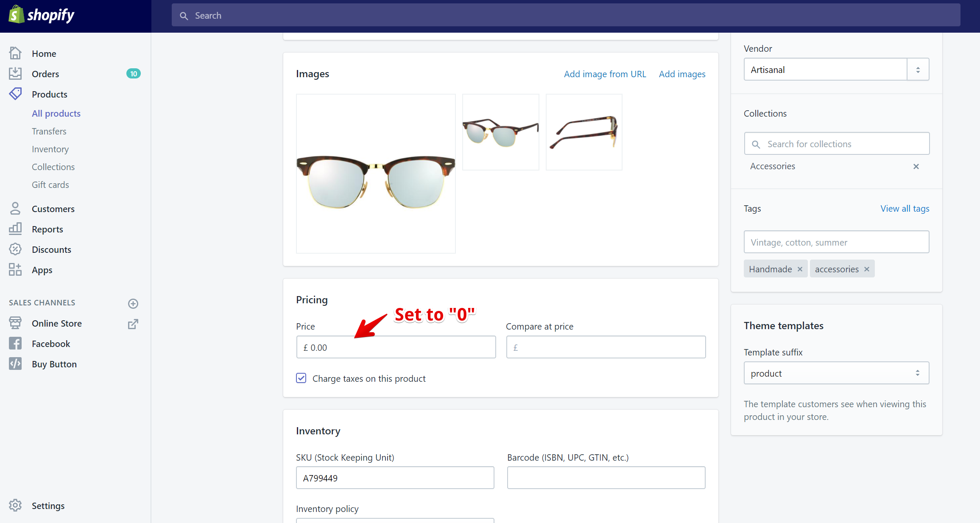
Task: Open the Products menu item
Action: 50,94
